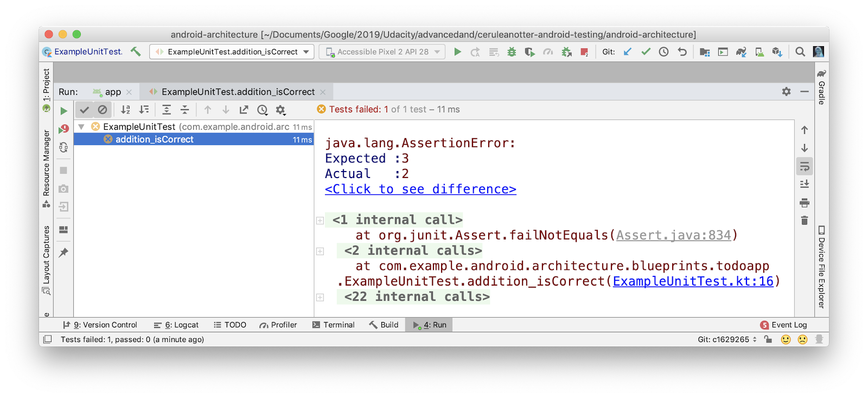This screenshot has height=398, width=868.
Task: Collapse the ExampleUnitTest tree node
Action: 81,127
